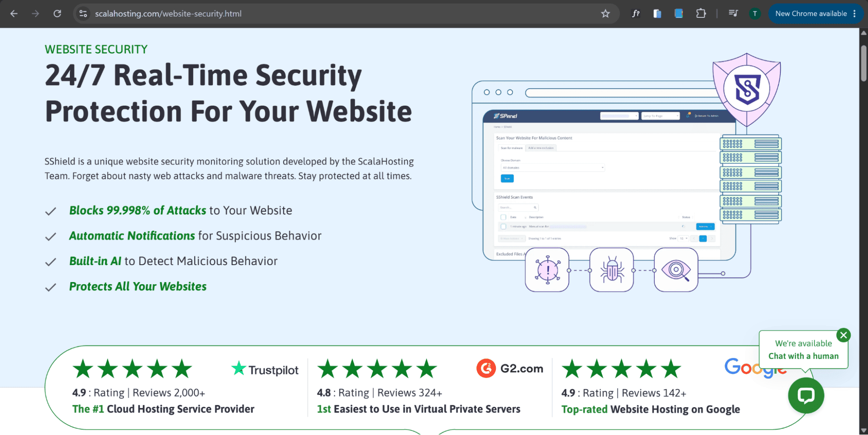Click '1st Easiest to Use in Virtual Private Servers'
Image resolution: width=868 pixels, height=435 pixels.
[419, 409]
